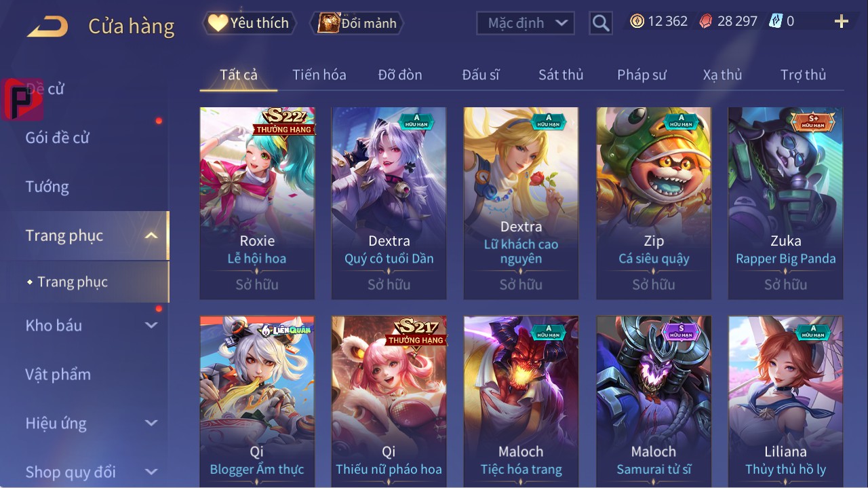The image size is (868, 488).
Task: Open the Zuka Rapper Big Panda skin card
Action: [785, 203]
